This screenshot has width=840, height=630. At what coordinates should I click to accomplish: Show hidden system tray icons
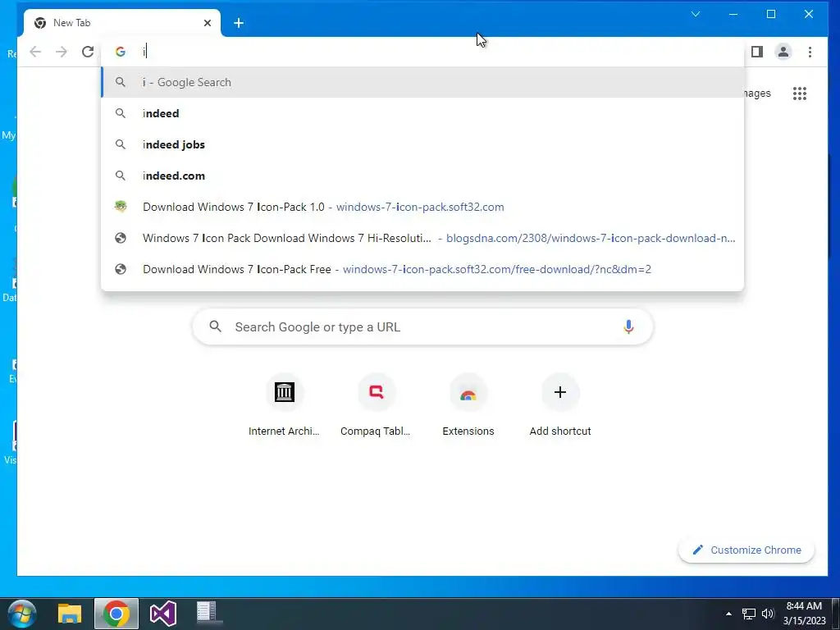click(728, 614)
